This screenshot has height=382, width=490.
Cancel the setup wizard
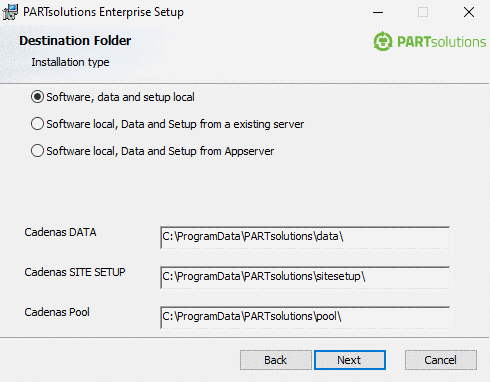pos(441,360)
